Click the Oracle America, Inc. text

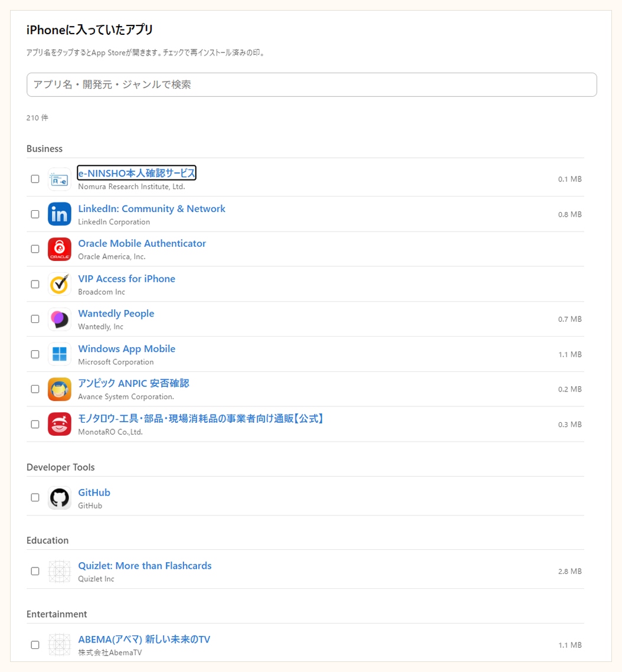[112, 257]
